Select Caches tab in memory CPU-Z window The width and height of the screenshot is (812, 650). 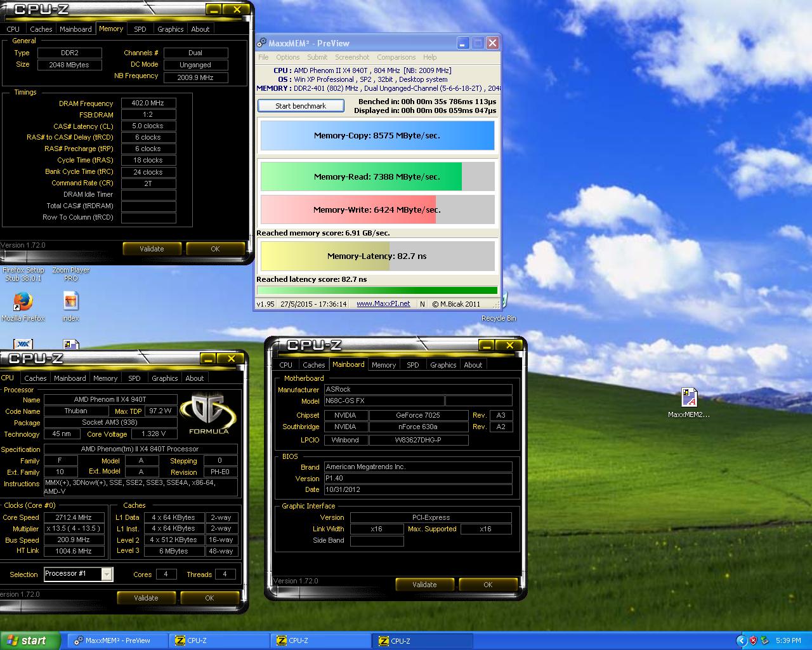[x=41, y=29]
